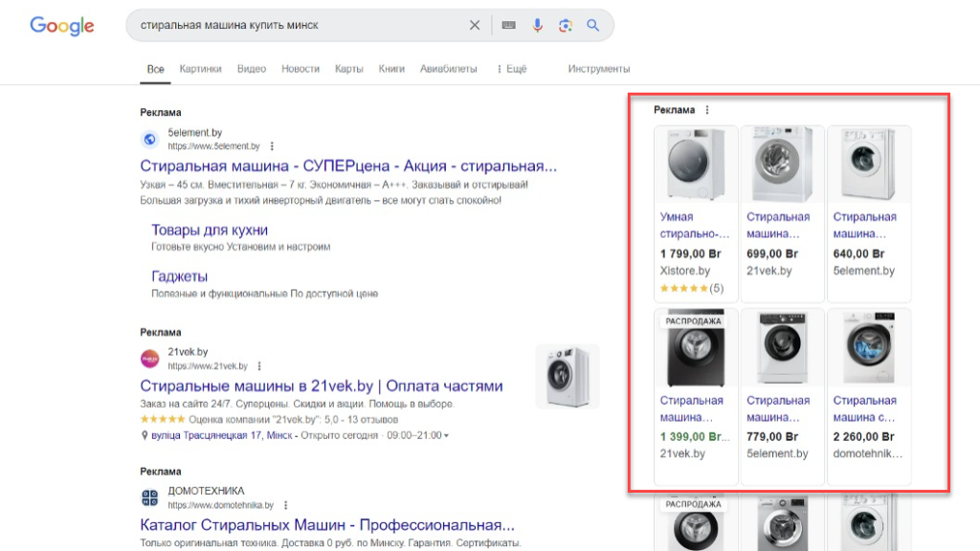Screen dimensions: 980x551
Task: Open three-dot menu beside shopping Реклама label
Action: point(707,110)
